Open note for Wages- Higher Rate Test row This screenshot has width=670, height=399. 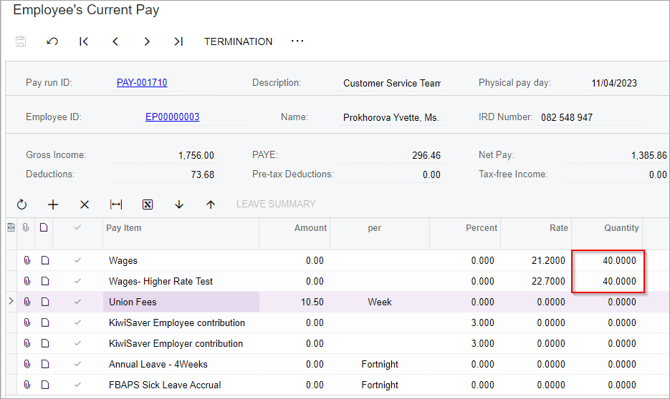point(45,281)
